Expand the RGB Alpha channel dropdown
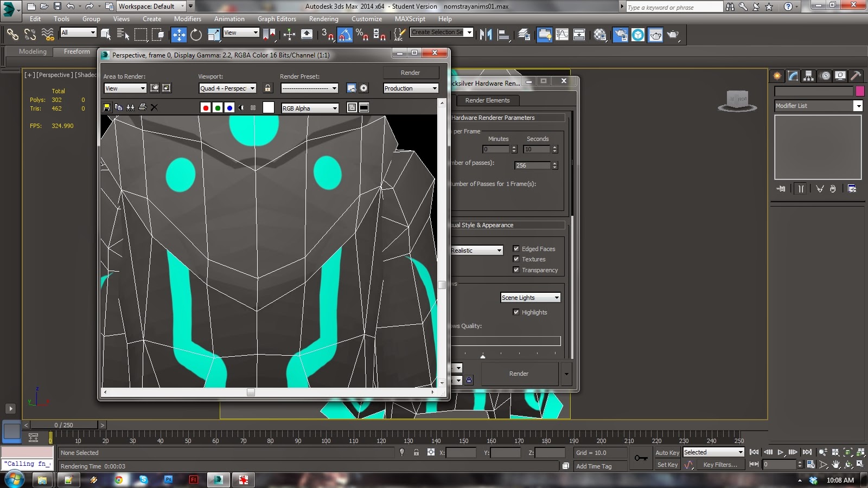868x488 pixels. point(335,108)
